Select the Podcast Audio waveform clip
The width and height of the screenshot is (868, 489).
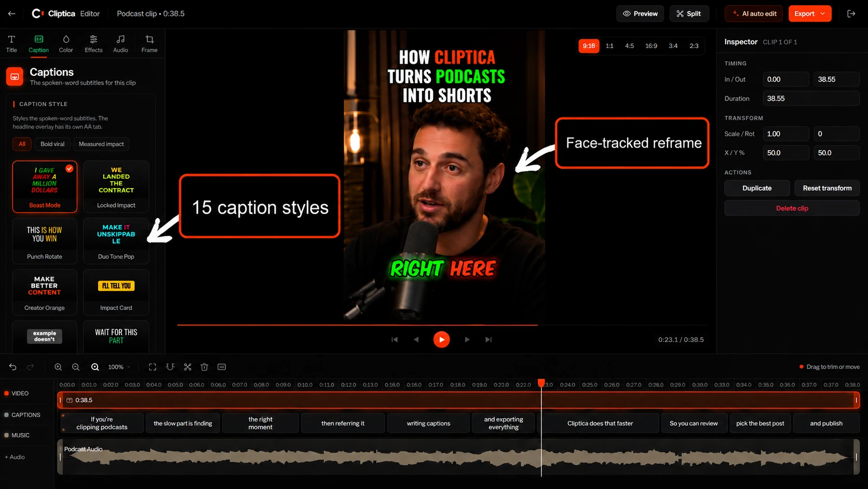click(458, 457)
